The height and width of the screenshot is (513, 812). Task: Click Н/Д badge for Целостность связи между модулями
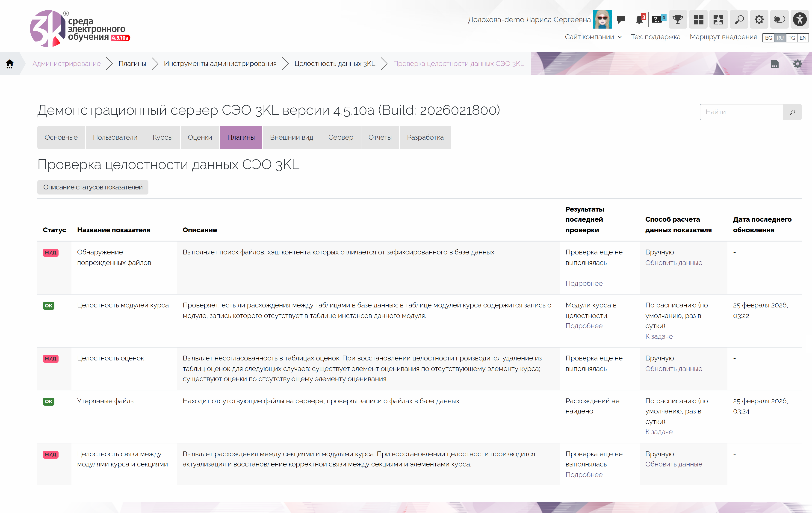click(50, 454)
